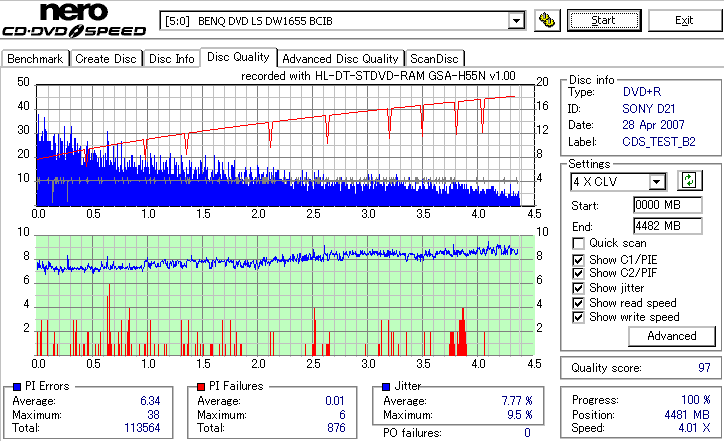Enable the Quick scan checkbox
Image resolution: width=724 pixels, height=441 pixels.
tap(578, 243)
